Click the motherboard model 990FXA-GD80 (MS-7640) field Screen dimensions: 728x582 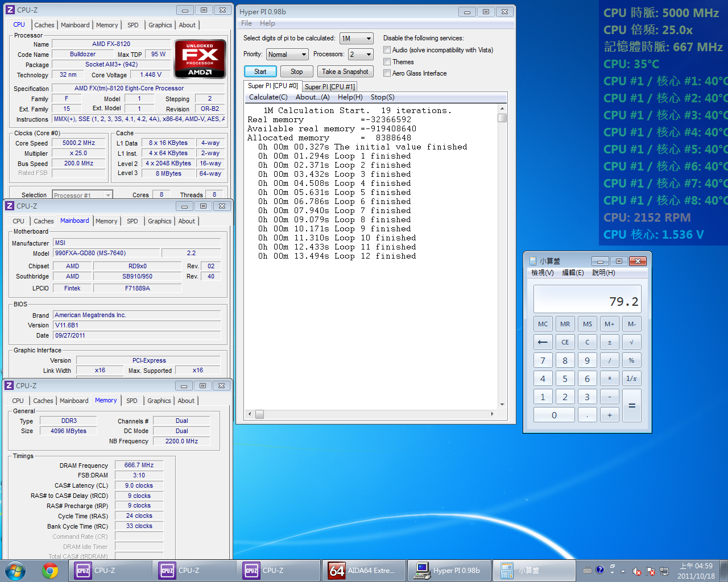tap(106, 253)
